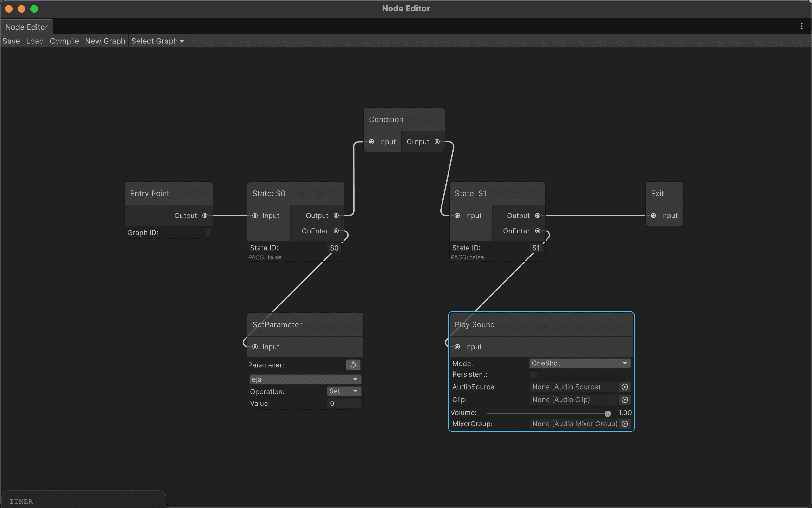Click the State S1 Output port
Viewport: 812px width, 508px height.
click(x=538, y=216)
